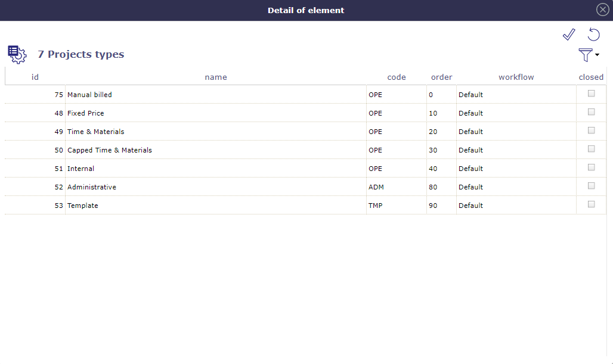
Task: Click the closed column header
Action: click(591, 77)
